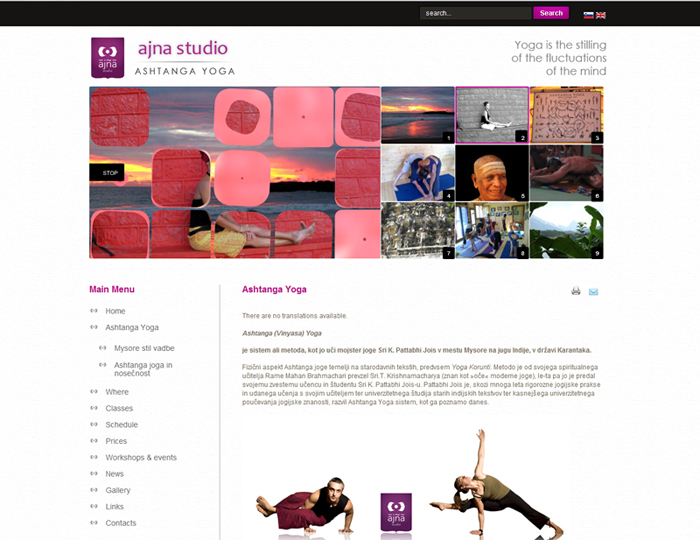700x540 pixels.
Task: Open Ashtanga joga in nosečnost submenu item
Action: click(x=143, y=369)
